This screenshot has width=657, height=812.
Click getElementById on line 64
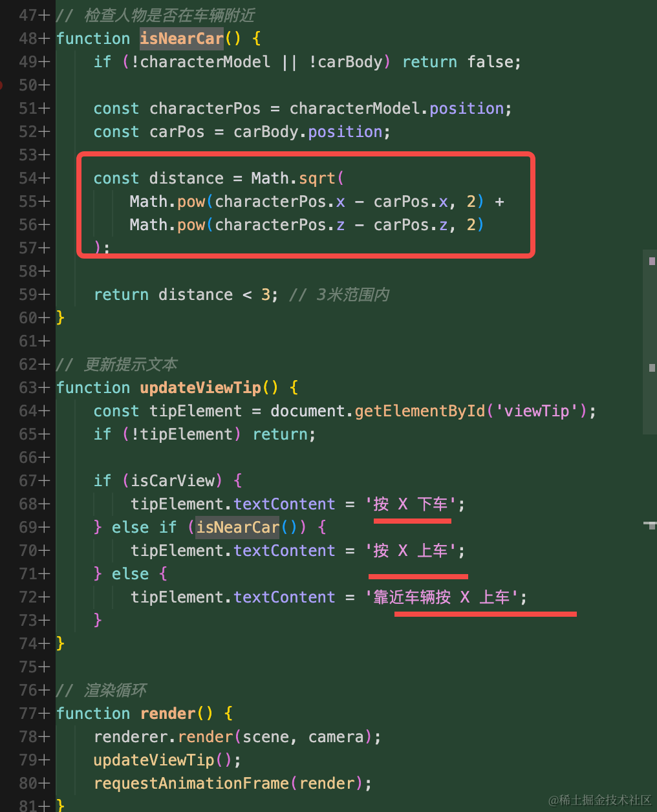click(x=420, y=411)
